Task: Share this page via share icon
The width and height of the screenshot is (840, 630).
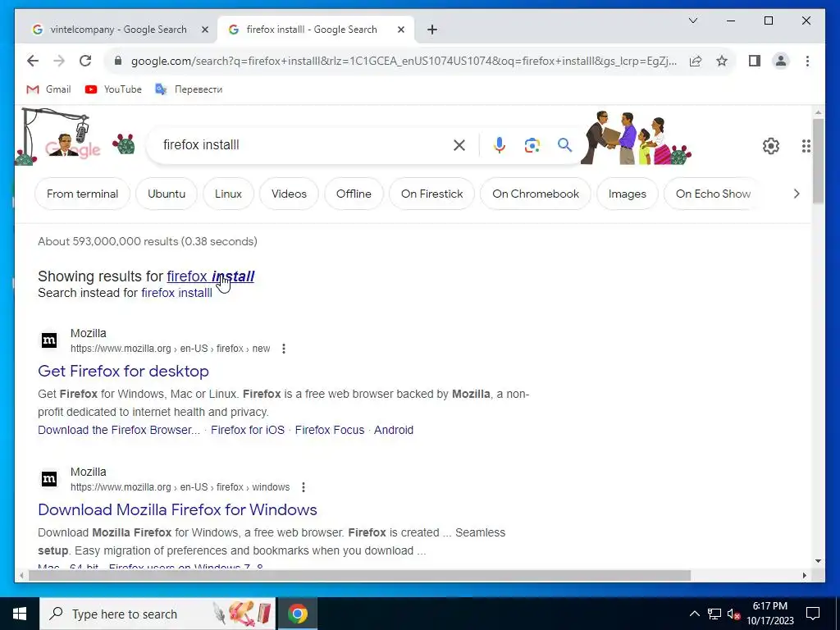Action: (x=696, y=61)
